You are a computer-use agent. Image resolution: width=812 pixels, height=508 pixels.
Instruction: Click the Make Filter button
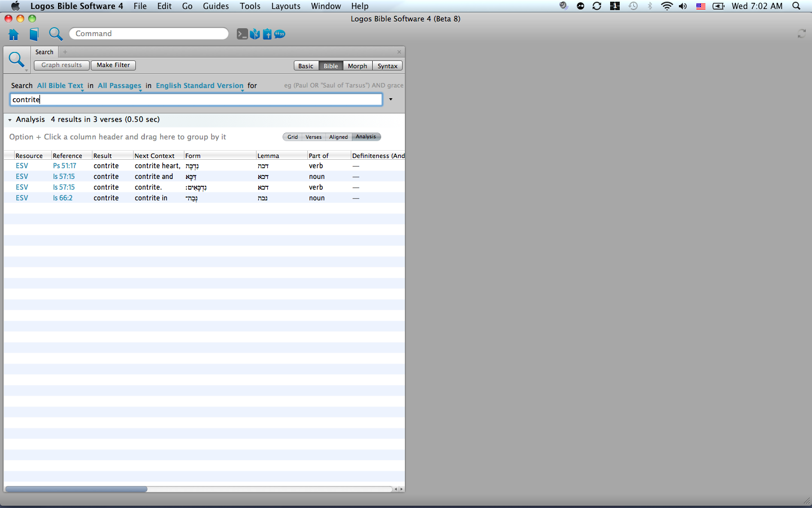(113, 65)
